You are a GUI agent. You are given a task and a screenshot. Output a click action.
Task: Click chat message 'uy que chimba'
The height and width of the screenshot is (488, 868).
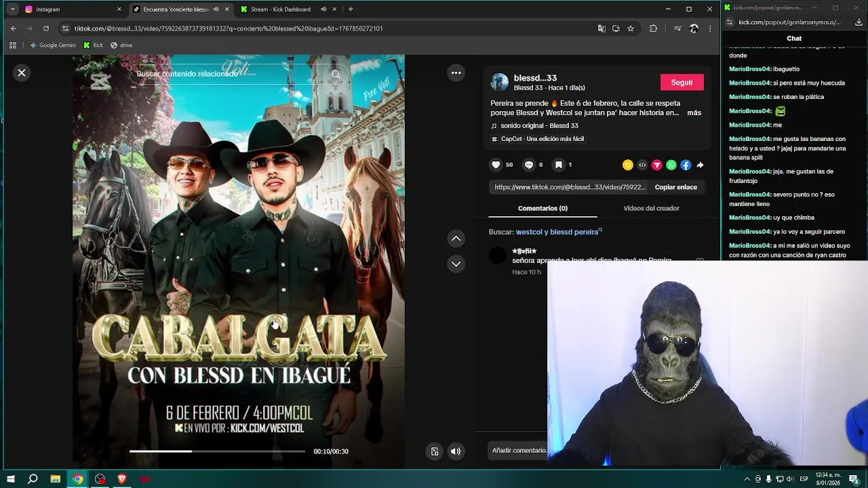793,218
